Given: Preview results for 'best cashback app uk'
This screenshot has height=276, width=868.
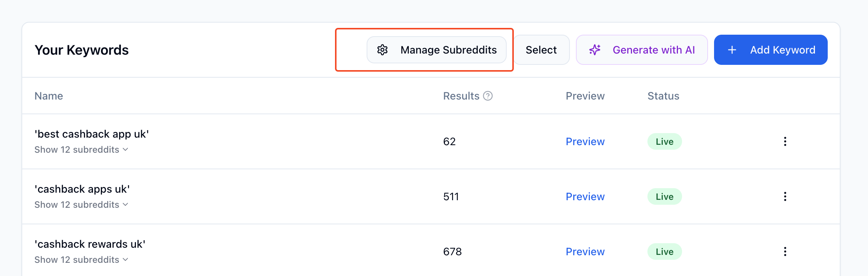Looking at the screenshot, I should (585, 141).
